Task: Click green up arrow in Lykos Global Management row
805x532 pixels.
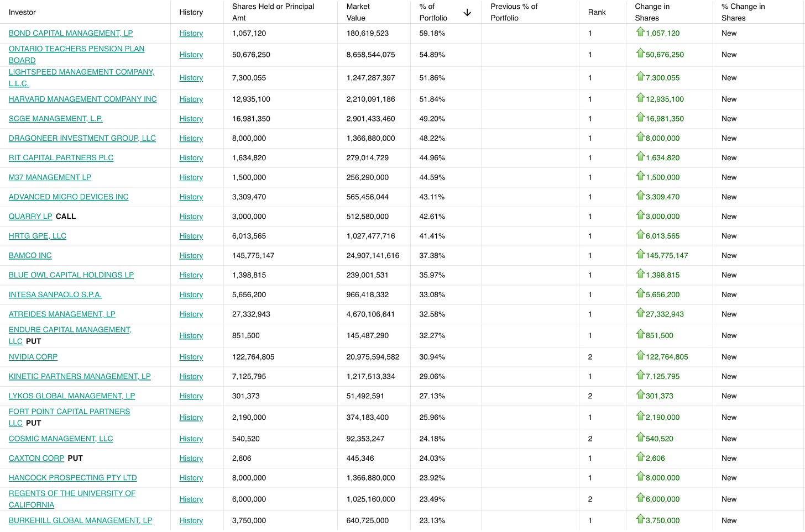Action: [x=640, y=395]
